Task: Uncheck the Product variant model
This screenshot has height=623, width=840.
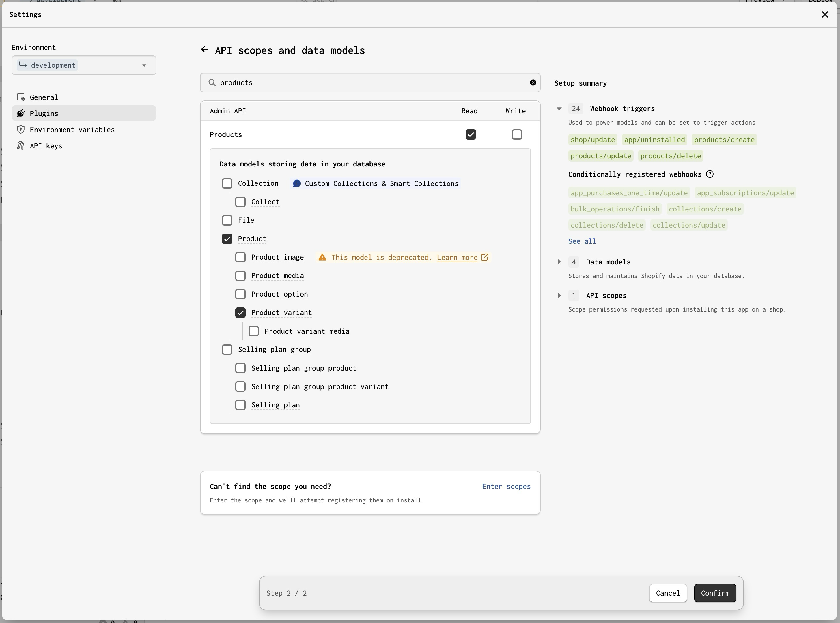Action: point(240,313)
